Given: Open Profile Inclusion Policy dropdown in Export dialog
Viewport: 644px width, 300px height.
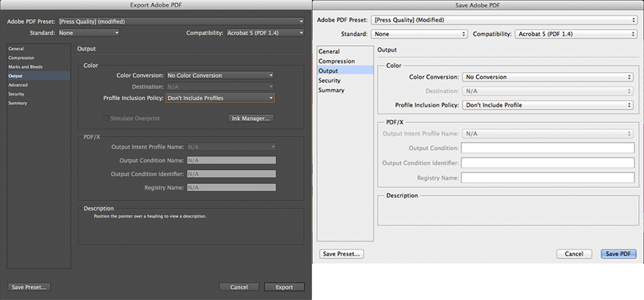Looking at the screenshot, I should (220, 98).
